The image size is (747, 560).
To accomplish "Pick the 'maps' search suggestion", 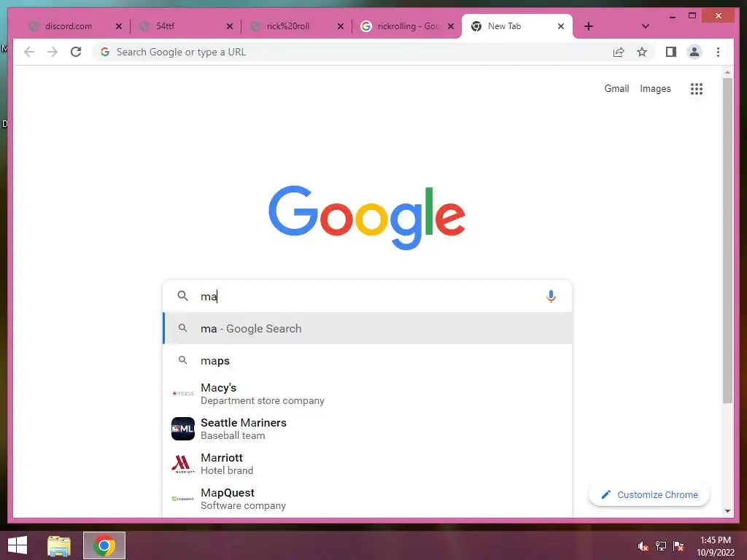I will (x=368, y=360).
